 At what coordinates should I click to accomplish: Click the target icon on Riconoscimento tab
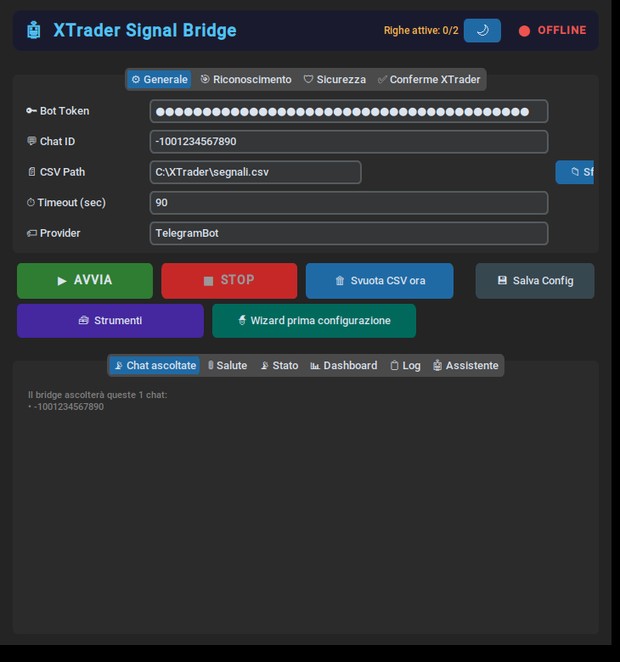click(205, 79)
